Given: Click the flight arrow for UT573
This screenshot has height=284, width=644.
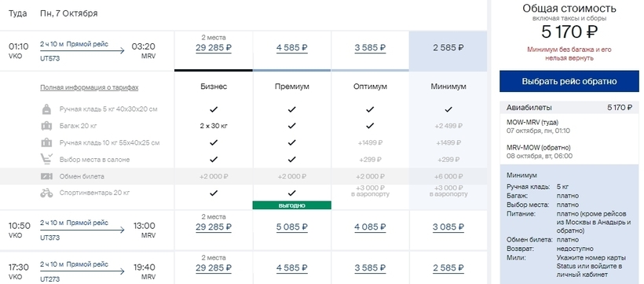Looking at the screenshot, I should pyautogui.click(x=82, y=51).
